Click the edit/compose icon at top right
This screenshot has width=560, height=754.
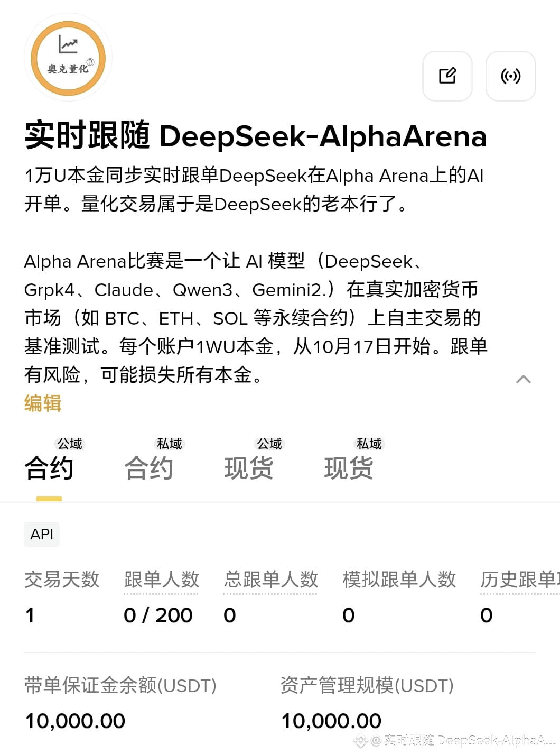[x=447, y=76]
